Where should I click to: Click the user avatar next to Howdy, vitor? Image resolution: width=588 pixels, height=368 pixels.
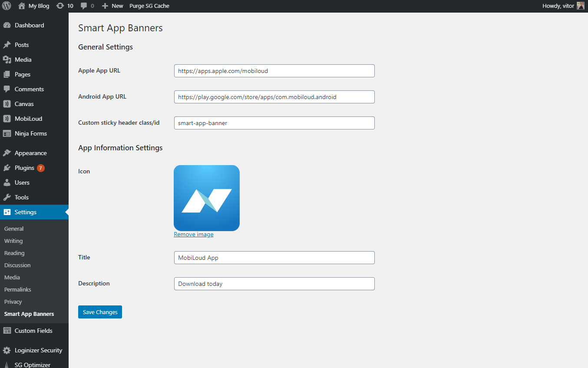tap(581, 6)
